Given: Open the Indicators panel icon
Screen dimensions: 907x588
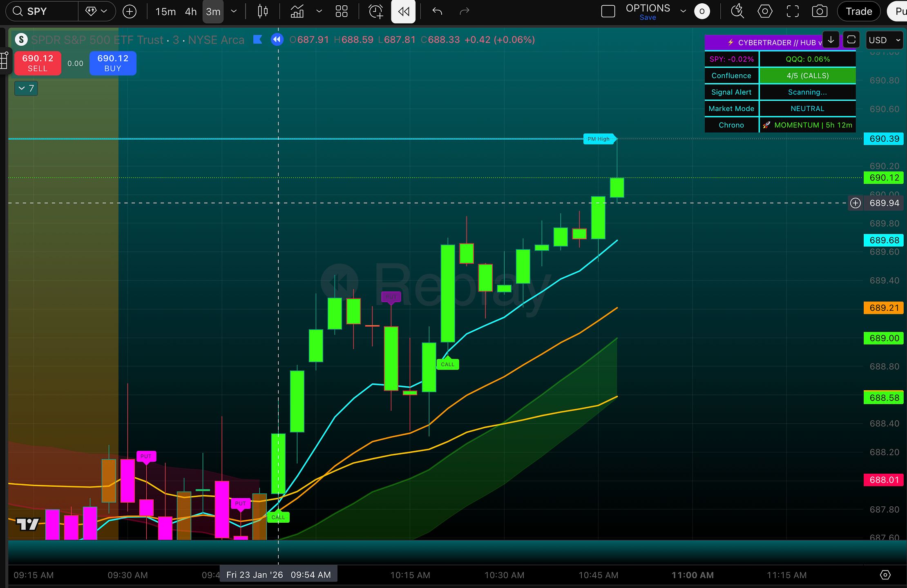Looking at the screenshot, I should pos(297,11).
